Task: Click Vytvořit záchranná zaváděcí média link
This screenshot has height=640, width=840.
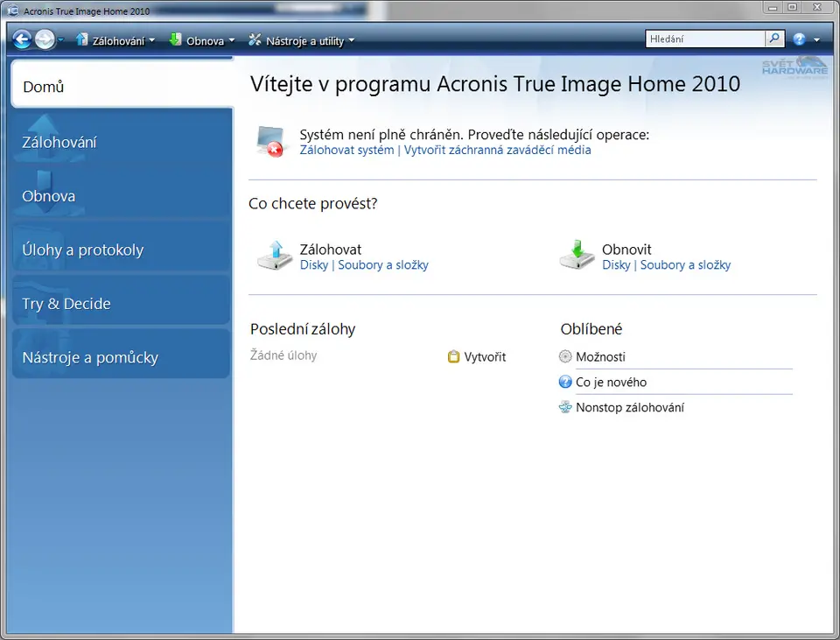Action: pyautogui.click(x=497, y=150)
